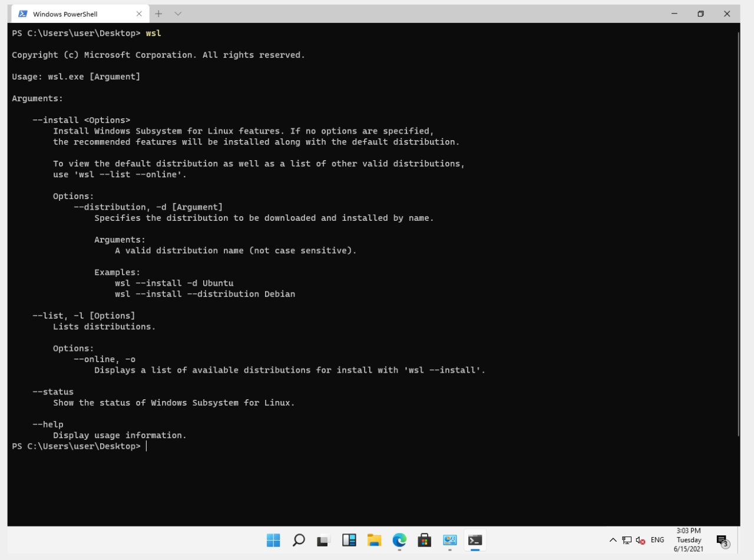Viewport: 754px width, 560px height.
Task: Minimize the Windows Terminal window
Action: [674, 14]
